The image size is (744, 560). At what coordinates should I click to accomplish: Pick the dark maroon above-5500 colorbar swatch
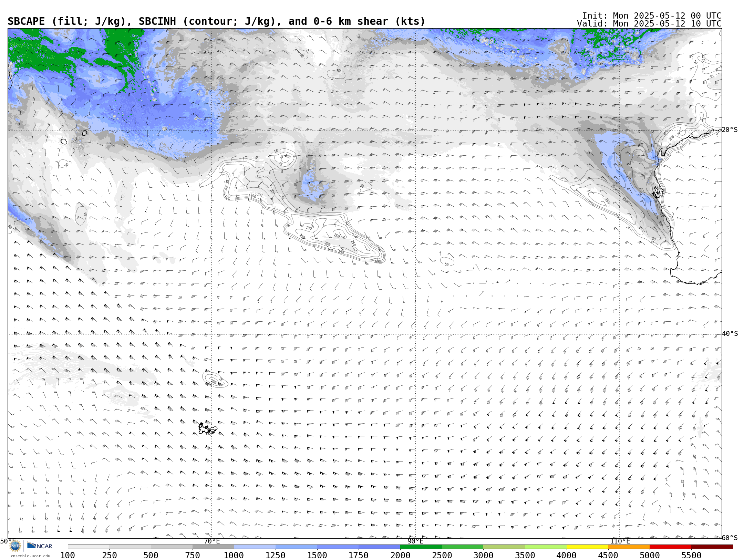(712, 547)
